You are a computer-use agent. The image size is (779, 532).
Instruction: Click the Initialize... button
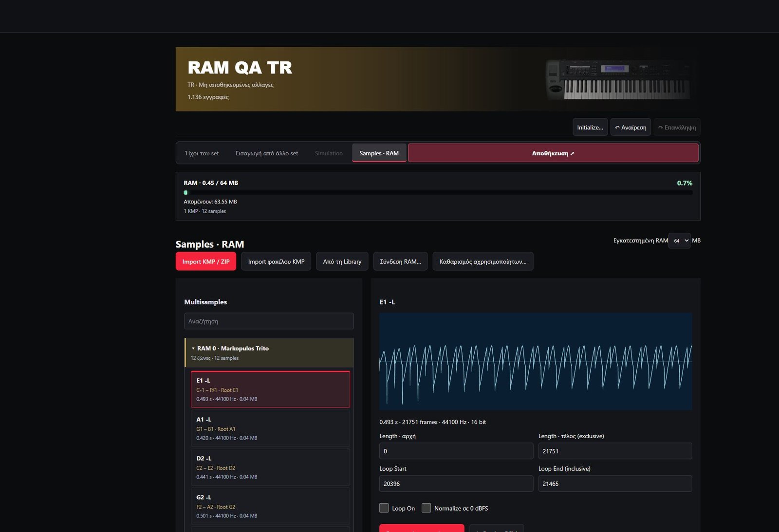click(x=590, y=128)
